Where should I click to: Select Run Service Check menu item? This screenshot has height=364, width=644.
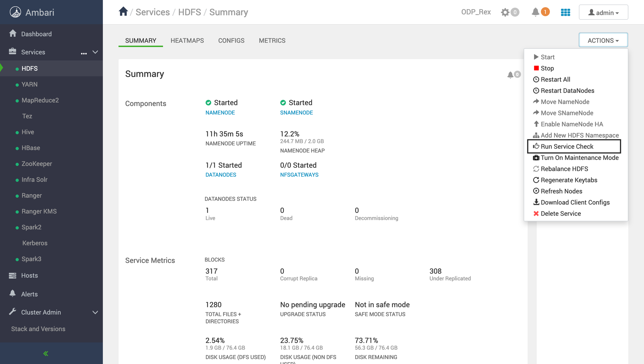pyautogui.click(x=567, y=146)
